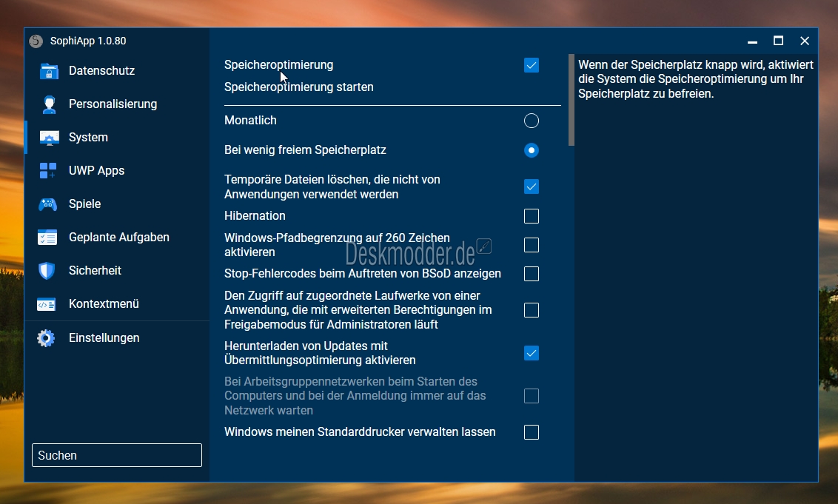Image resolution: width=838 pixels, height=504 pixels.
Task: Toggle Temporäre Dateien löschen checkbox
Action: (x=532, y=187)
